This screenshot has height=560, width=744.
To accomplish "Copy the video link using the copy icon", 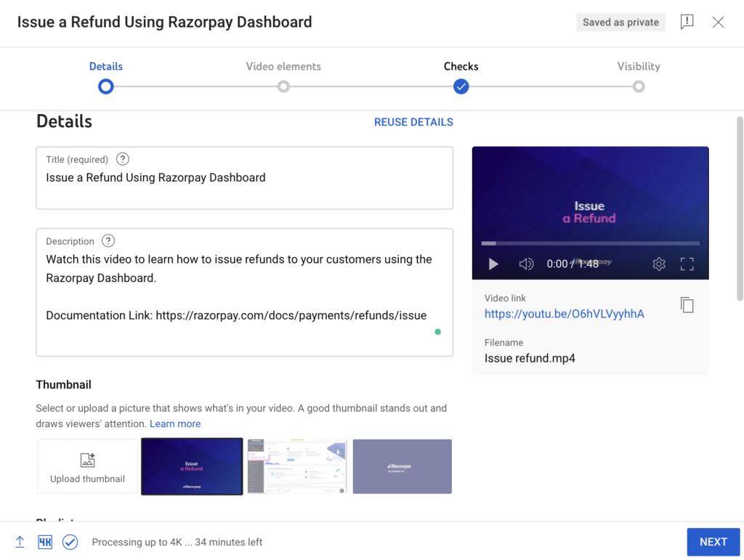I will pyautogui.click(x=687, y=305).
